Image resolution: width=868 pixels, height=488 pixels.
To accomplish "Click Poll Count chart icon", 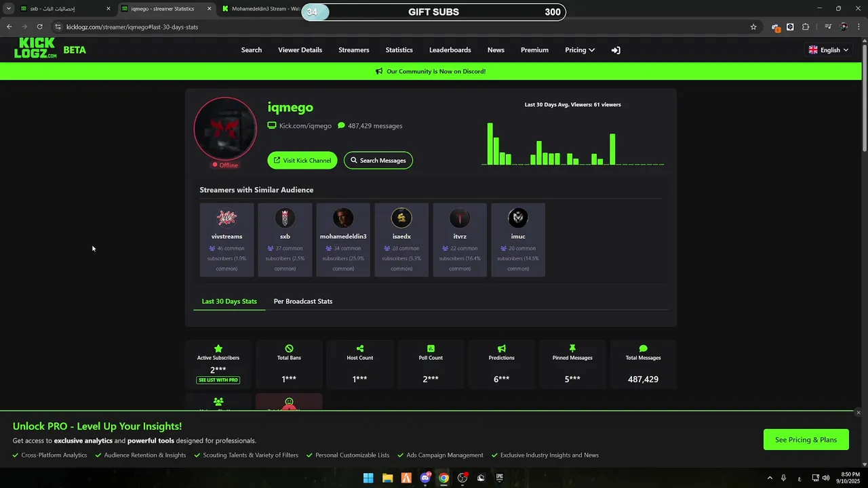I will coord(431,348).
